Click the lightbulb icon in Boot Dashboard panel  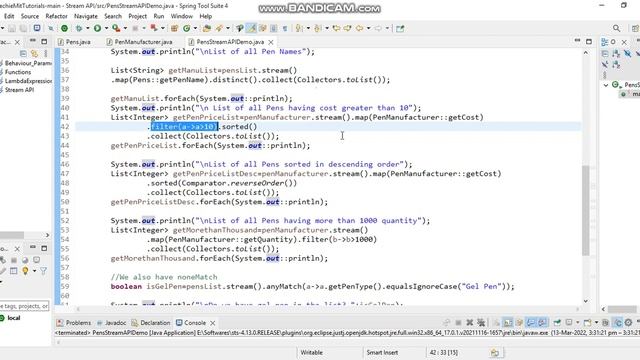(25, 271)
